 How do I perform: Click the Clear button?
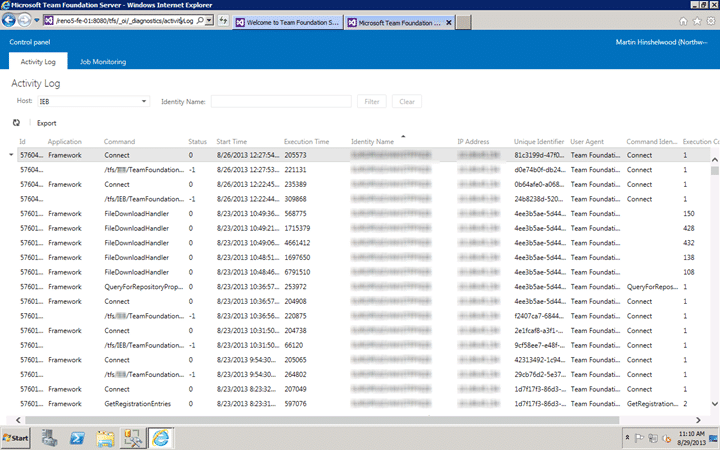click(407, 101)
